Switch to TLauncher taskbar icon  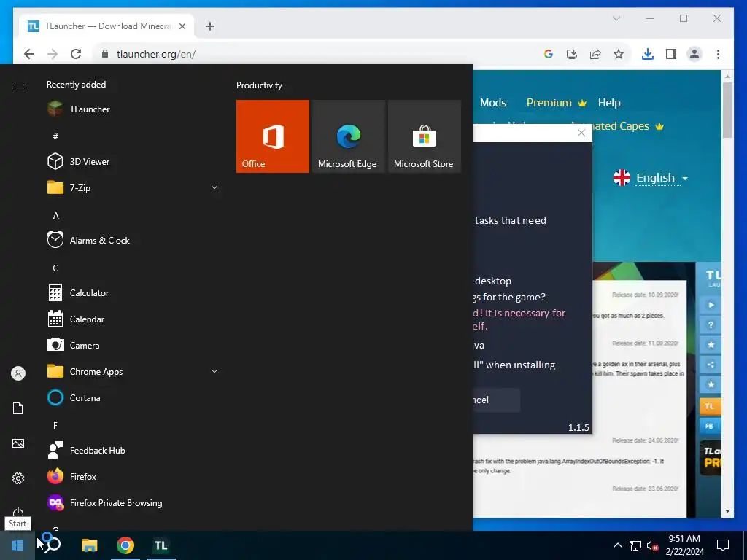(161, 545)
